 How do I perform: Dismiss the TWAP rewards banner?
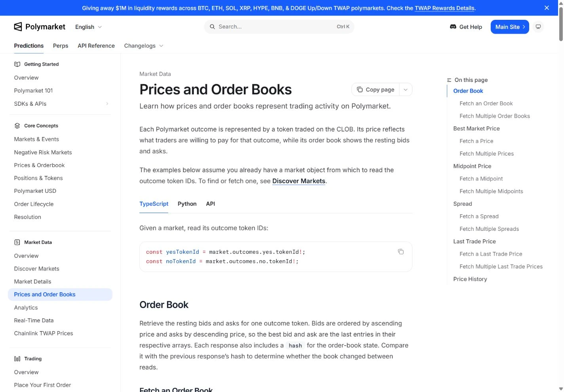(x=547, y=8)
